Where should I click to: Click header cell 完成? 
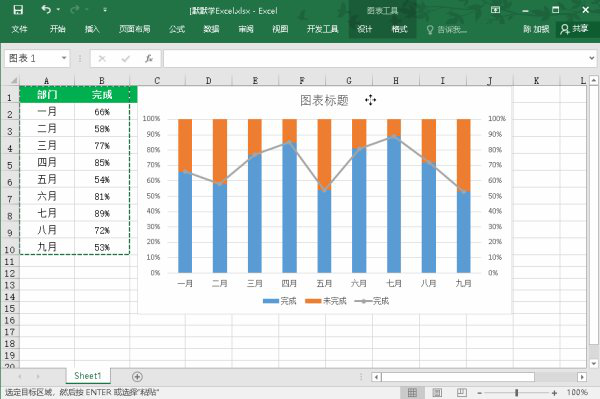click(x=102, y=94)
